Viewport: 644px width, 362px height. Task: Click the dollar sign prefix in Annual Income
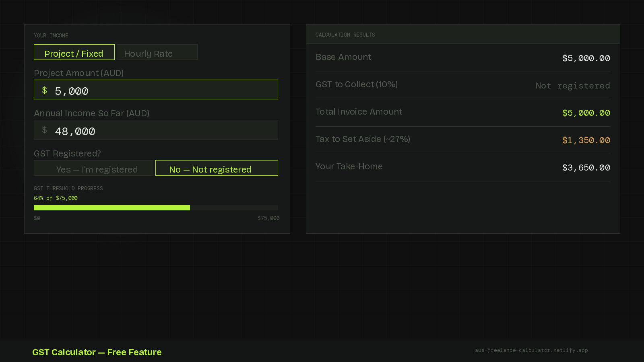coord(44,130)
